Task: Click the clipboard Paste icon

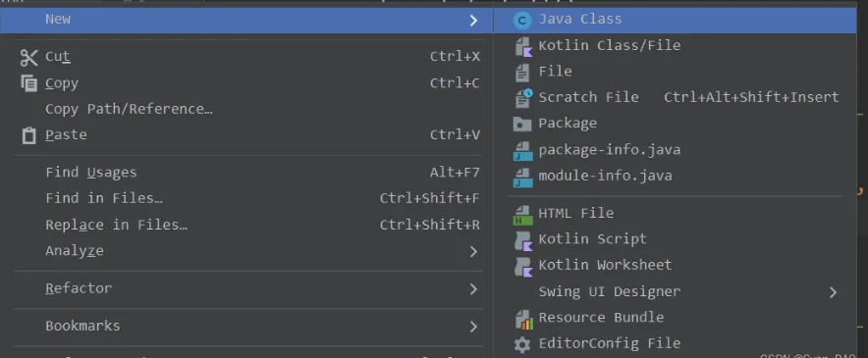Action: pyautogui.click(x=28, y=135)
